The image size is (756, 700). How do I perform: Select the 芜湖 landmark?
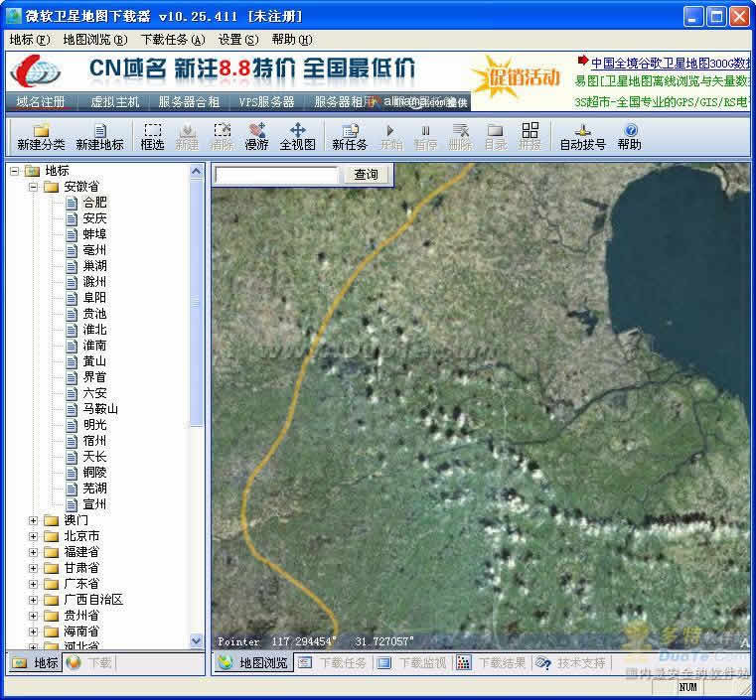click(x=94, y=489)
